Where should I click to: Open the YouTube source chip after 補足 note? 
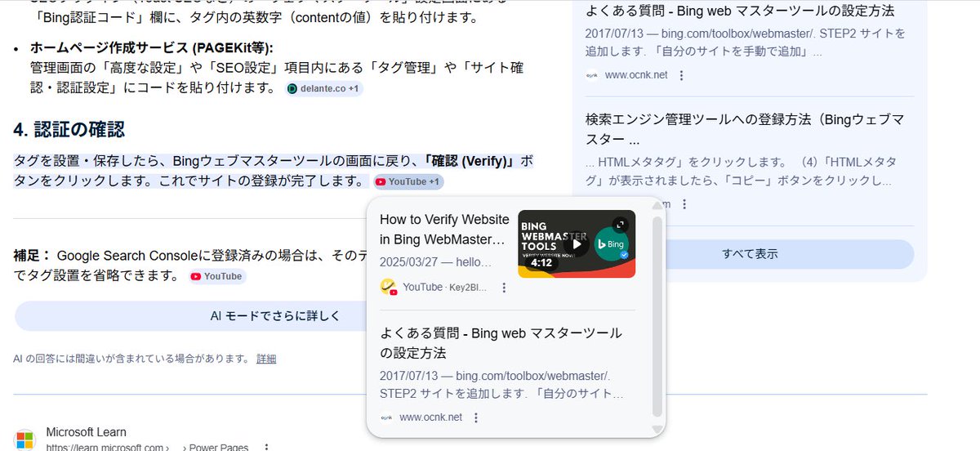coord(216,276)
